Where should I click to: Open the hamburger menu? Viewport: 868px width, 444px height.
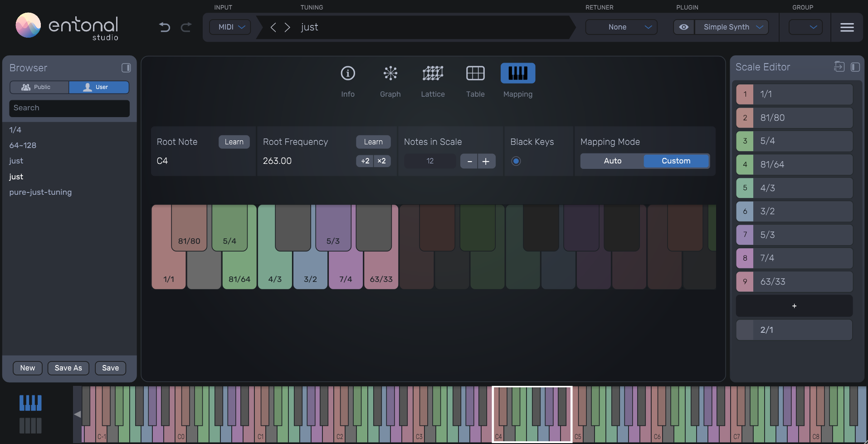tap(847, 27)
